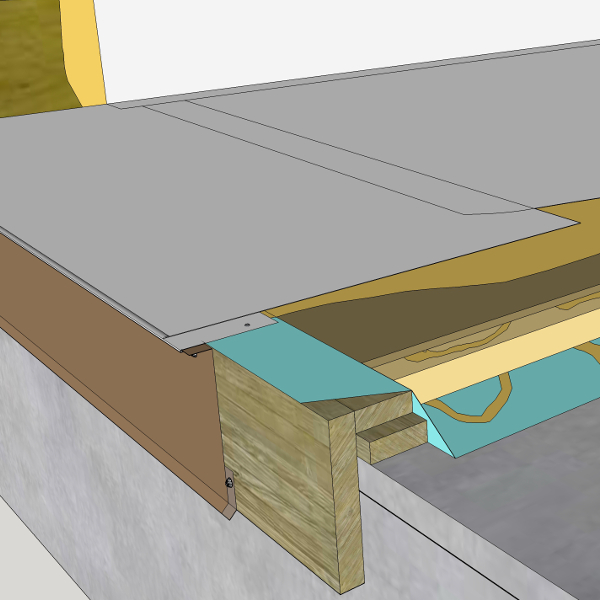This screenshot has width=600, height=600.
Task: Click the gray concrete deck at bottom right
Action: pyautogui.click(x=500, y=500)
